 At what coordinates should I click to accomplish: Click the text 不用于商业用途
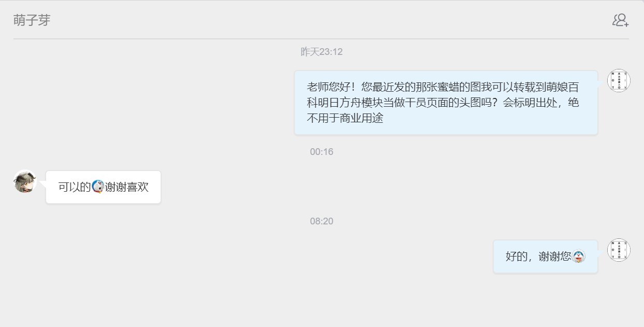click(345, 118)
